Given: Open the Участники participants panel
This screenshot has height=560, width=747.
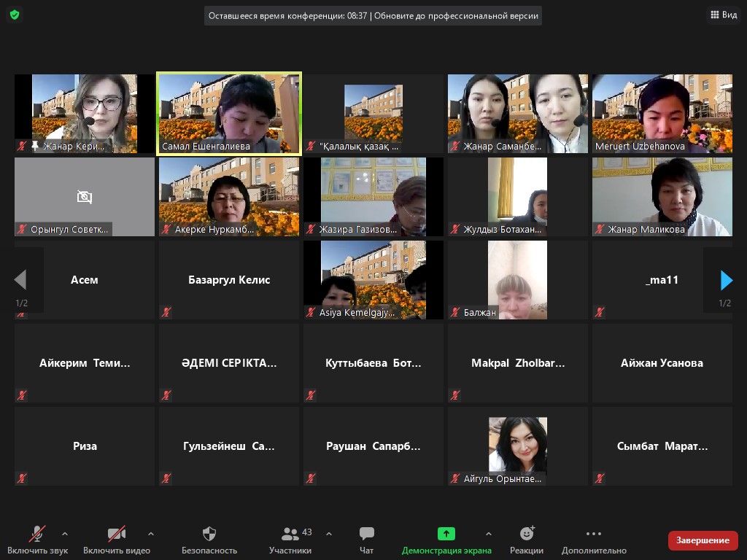Looking at the screenshot, I should click(290, 534).
